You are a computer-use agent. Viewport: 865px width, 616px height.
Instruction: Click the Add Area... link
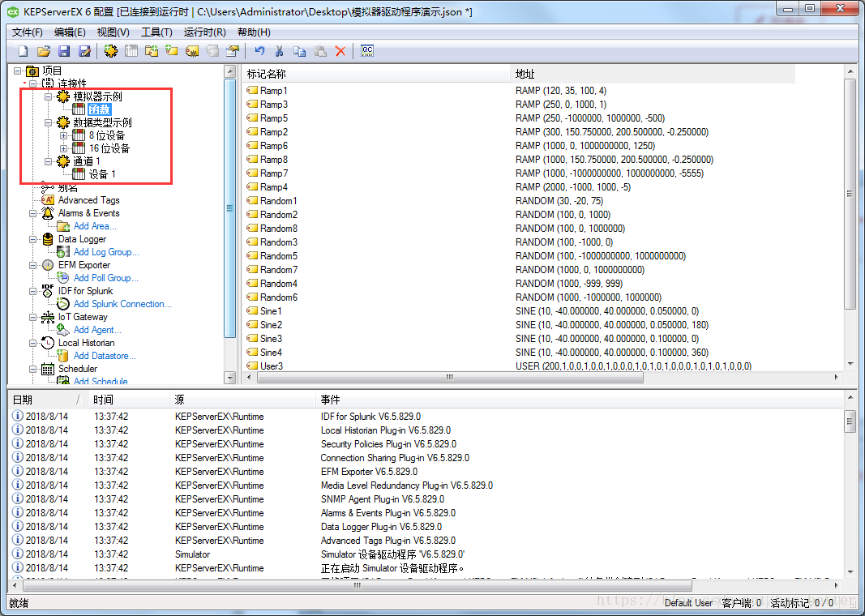point(95,226)
